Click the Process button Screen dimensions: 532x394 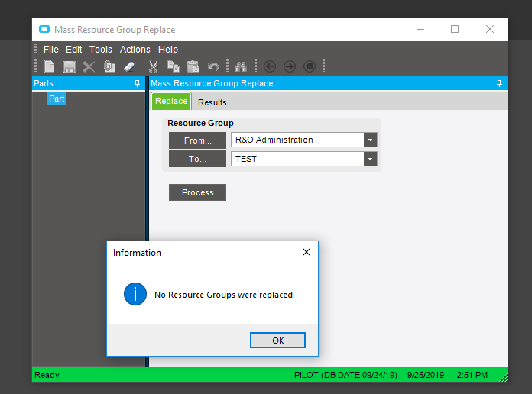[x=197, y=192]
